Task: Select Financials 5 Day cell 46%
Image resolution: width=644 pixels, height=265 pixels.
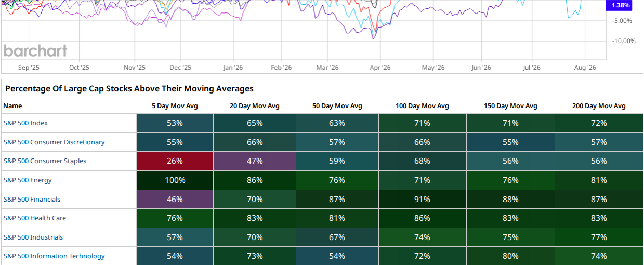Action: (175, 200)
